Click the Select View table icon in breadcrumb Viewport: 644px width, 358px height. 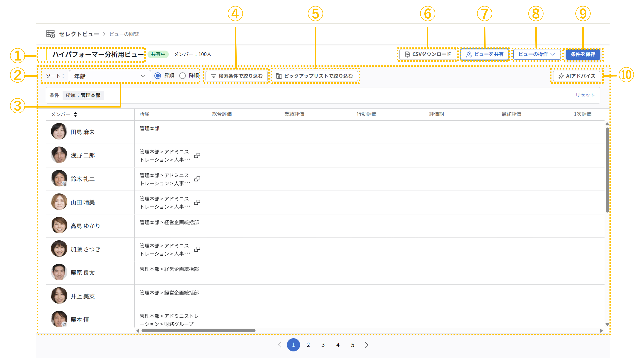point(50,34)
